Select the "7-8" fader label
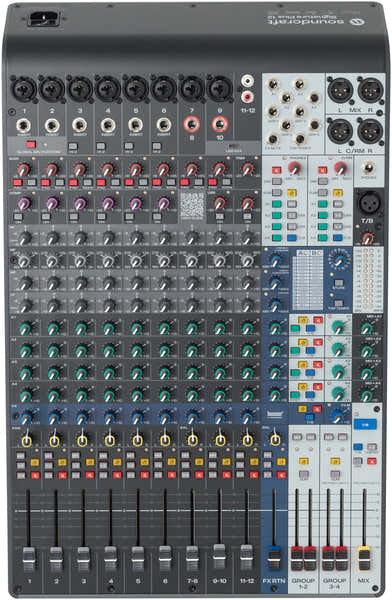 (x=192, y=580)
